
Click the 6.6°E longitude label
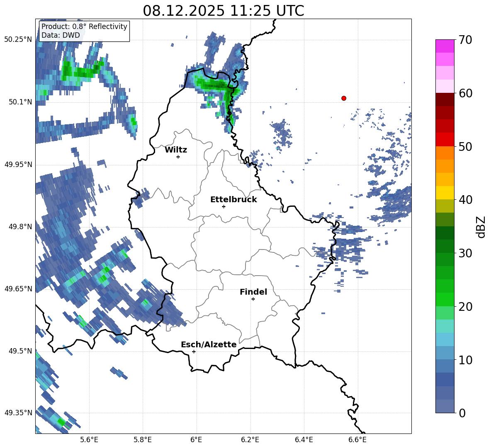357,440
